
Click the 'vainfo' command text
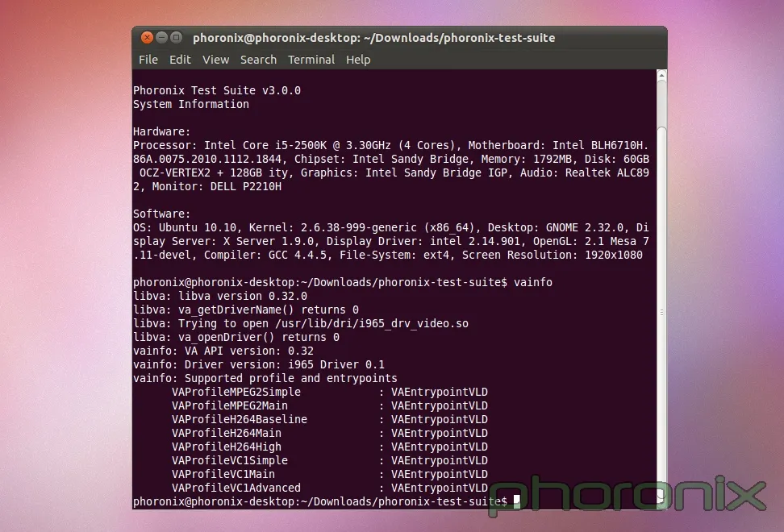[533, 282]
